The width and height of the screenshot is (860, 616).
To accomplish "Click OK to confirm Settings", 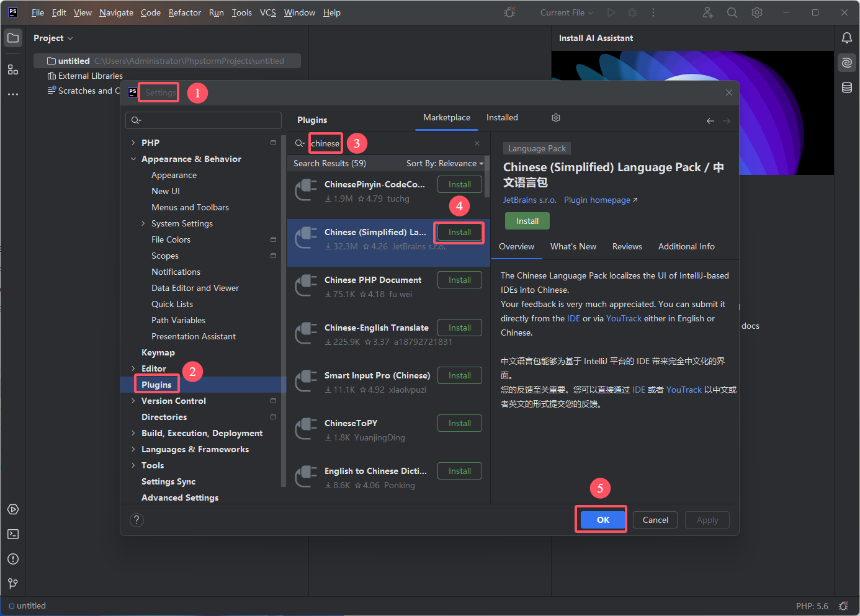I will point(603,520).
